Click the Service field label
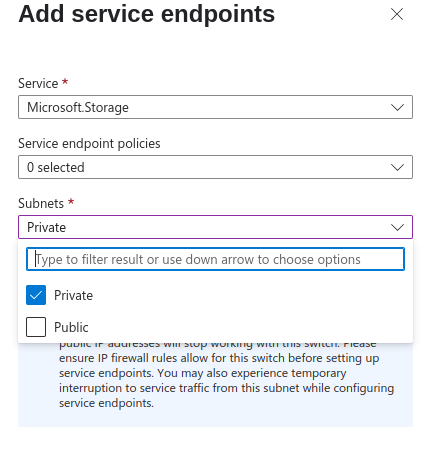This screenshot has width=425, height=457. pyautogui.click(x=38, y=83)
